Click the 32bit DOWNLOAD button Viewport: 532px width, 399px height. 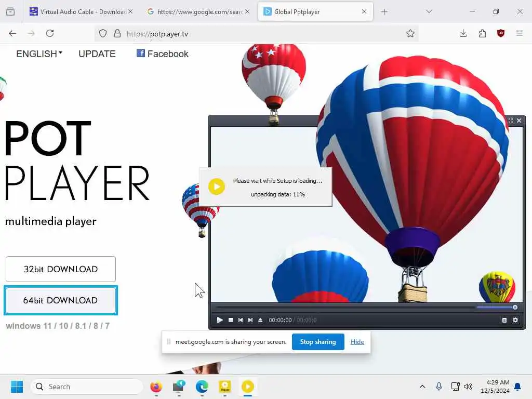[x=61, y=269]
